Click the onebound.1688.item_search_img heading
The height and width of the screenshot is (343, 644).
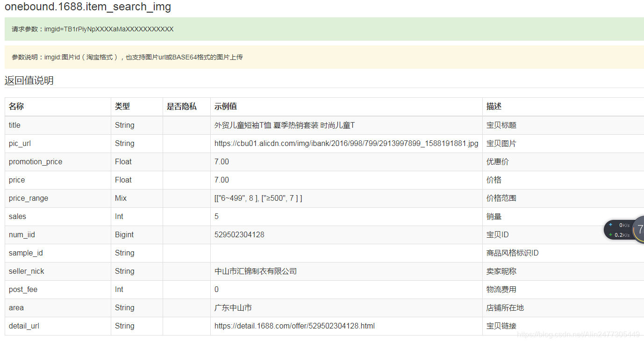(88, 7)
